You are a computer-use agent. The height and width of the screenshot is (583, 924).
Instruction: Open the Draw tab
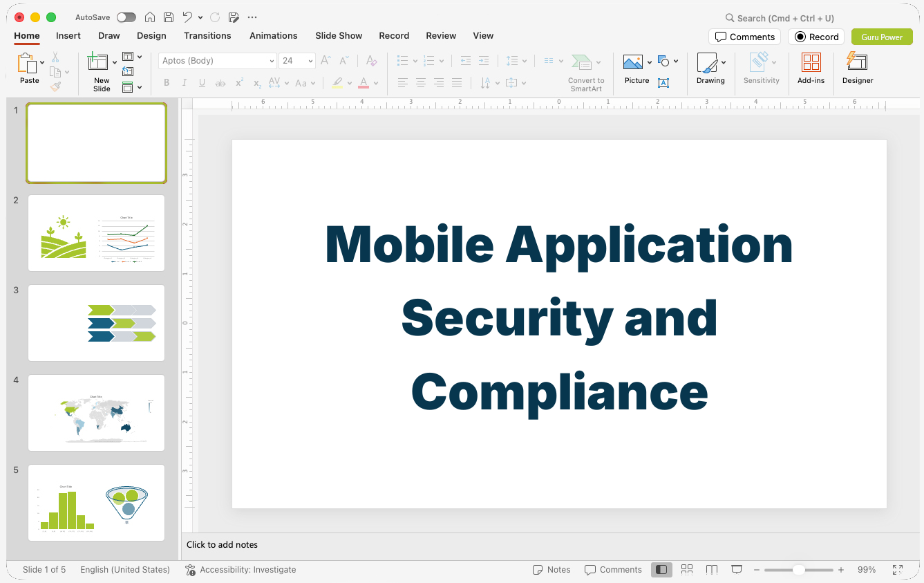click(109, 36)
